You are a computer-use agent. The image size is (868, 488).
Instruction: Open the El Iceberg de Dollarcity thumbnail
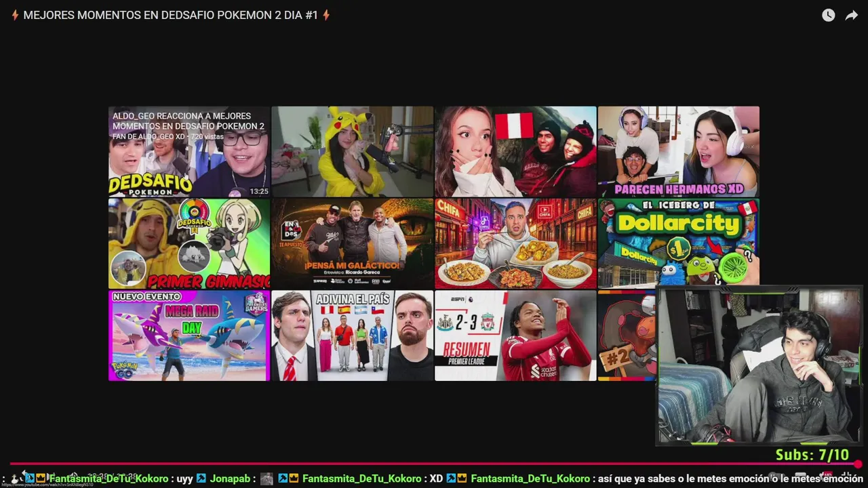[678, 243]
